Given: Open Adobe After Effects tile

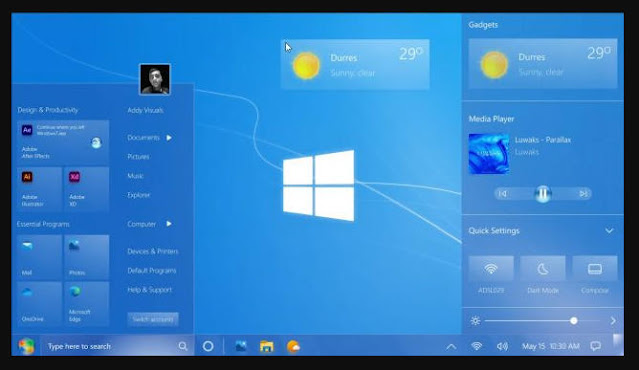Looking at the screenshot, I should point(63,142).
